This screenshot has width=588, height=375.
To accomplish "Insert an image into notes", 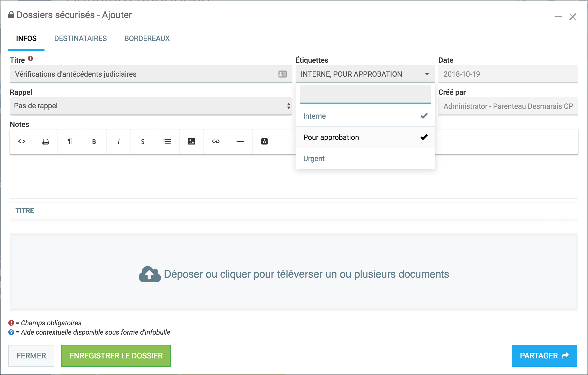I will [192, 141].
